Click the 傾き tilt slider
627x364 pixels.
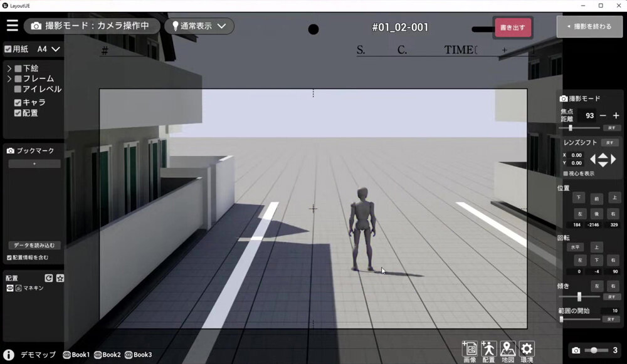[x=579, y=296]
